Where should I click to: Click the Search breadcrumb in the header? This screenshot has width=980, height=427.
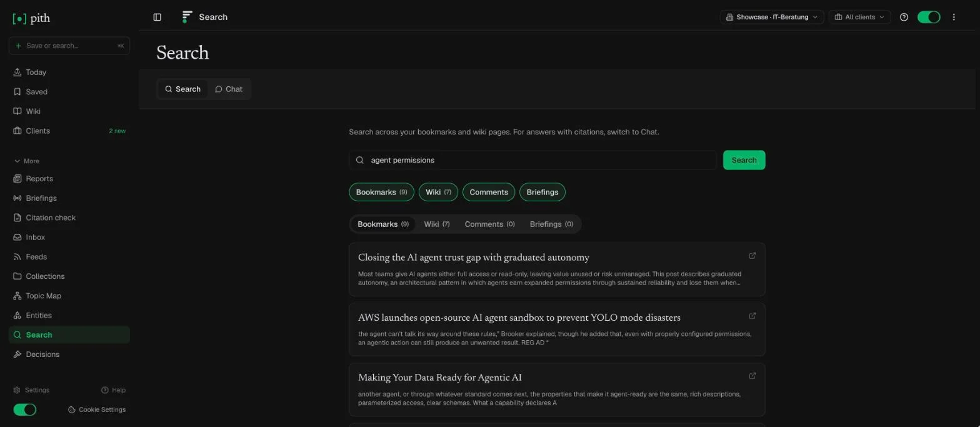pyautogui.click(x=213, y=18)
